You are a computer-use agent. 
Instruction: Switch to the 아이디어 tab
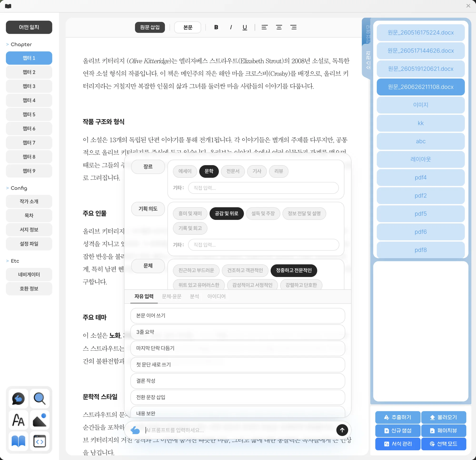(216, 296)
